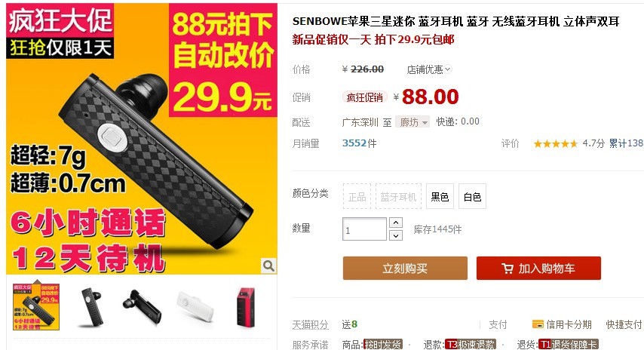
Task: Click the 按时发货 service badge
Action: tap(383, 344)
